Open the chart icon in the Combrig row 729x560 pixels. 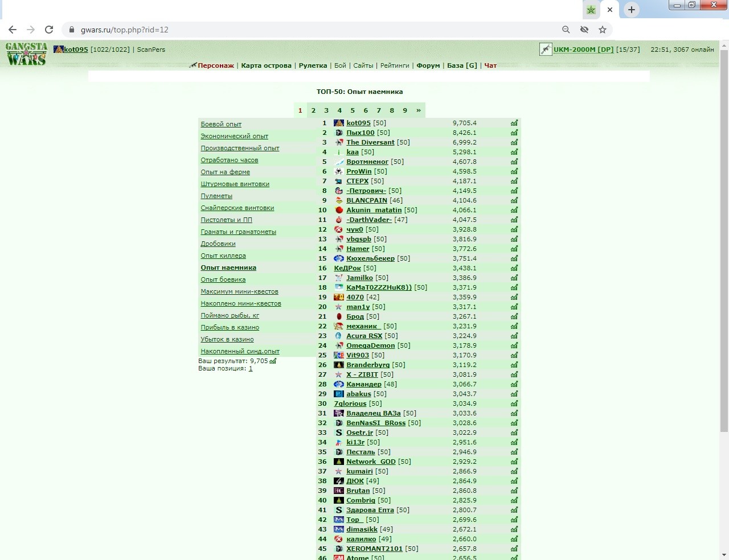click(514, 500)
